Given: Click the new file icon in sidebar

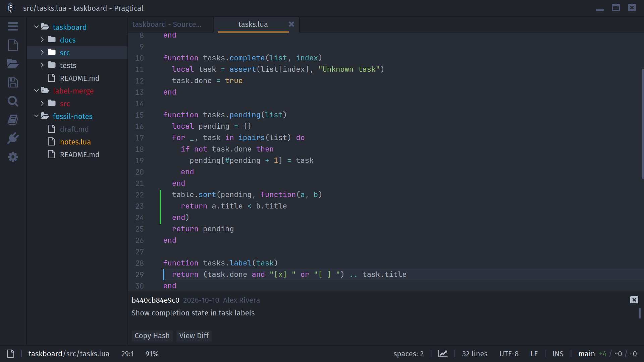Looking at the screenshot, I should pyautogui.click(x=13, y=45).
